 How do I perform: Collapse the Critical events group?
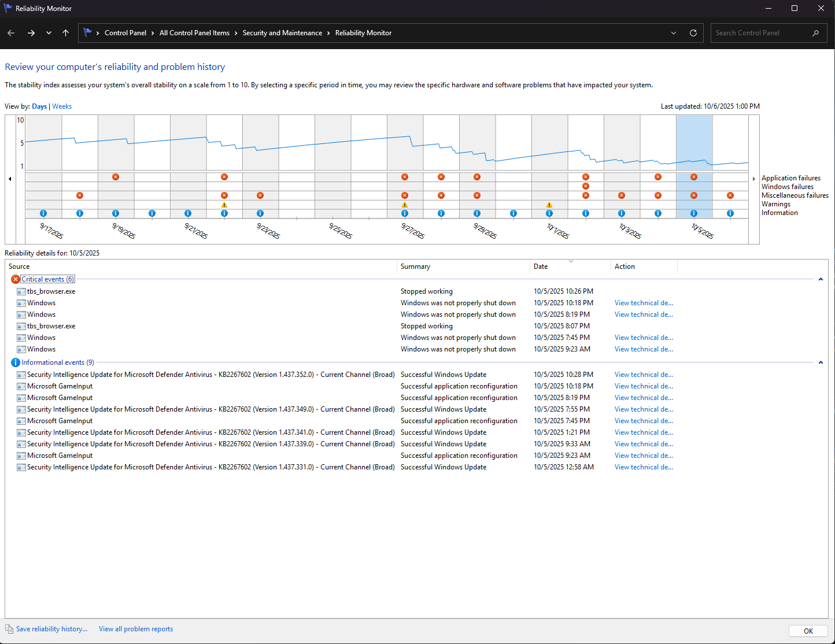point(821,279)
